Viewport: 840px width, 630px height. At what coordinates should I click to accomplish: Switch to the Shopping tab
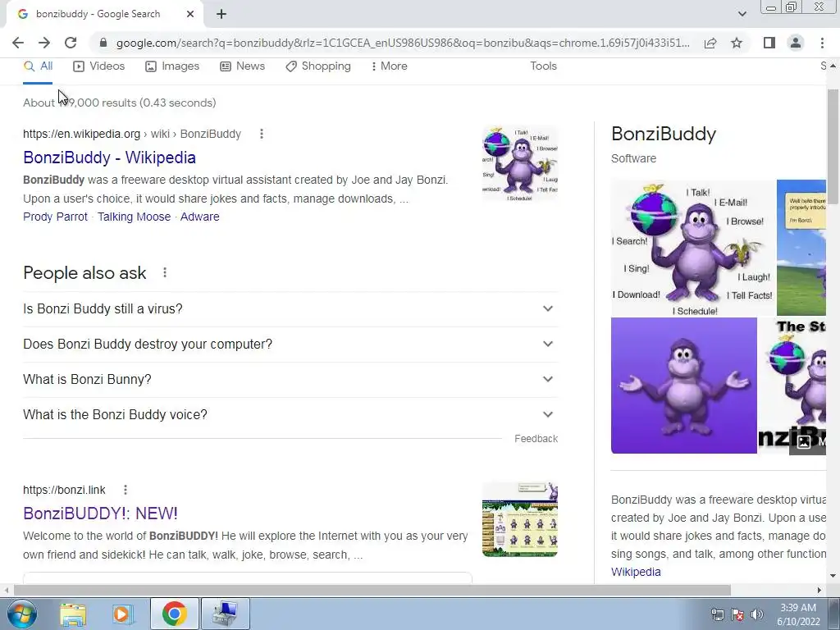pos(318,66)
